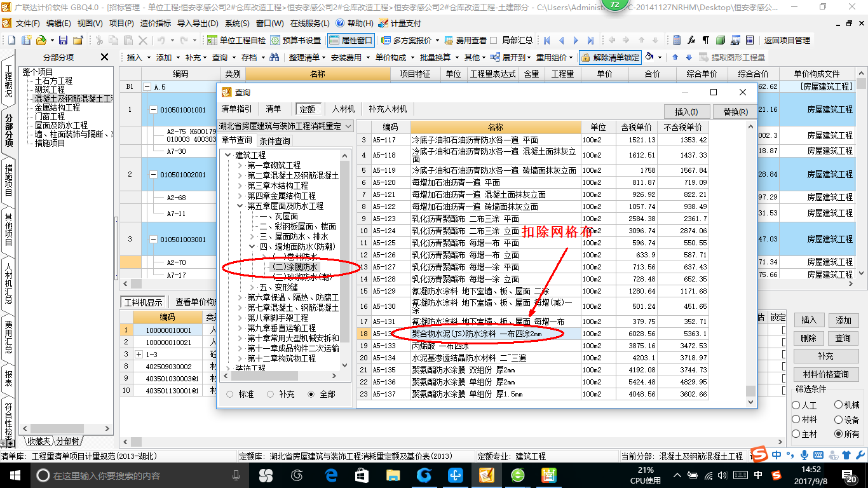Select 第九章垂直运输工程 tree item
868x488 pixels.
pyautogui.click(x=281, y=328)
